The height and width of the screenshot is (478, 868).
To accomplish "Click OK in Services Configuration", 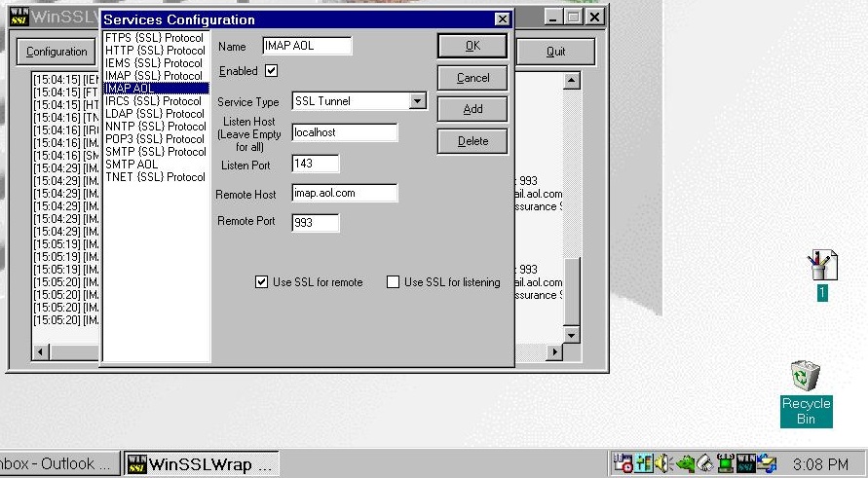I will [x=472, y=46].
